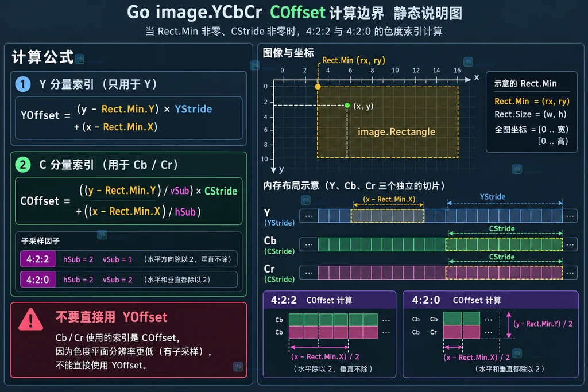Click the left ellipsis box of Cb row
The image size is (588, 392).
309,244
